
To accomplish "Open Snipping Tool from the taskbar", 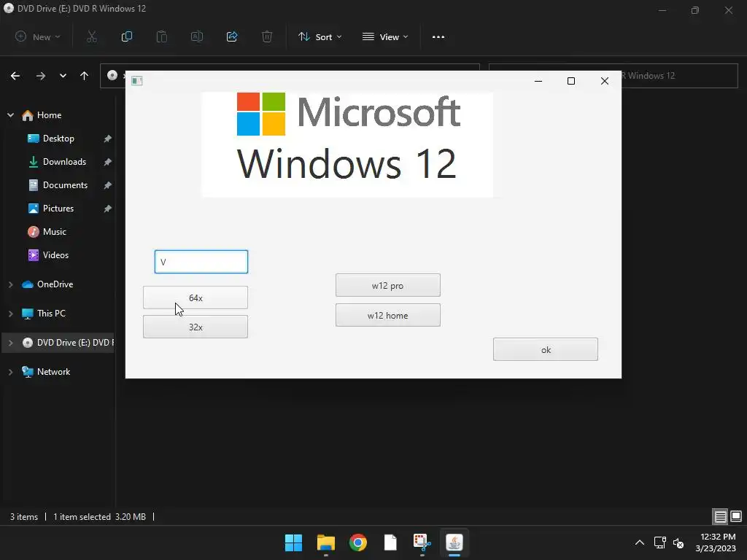I will tap(422, 542).
